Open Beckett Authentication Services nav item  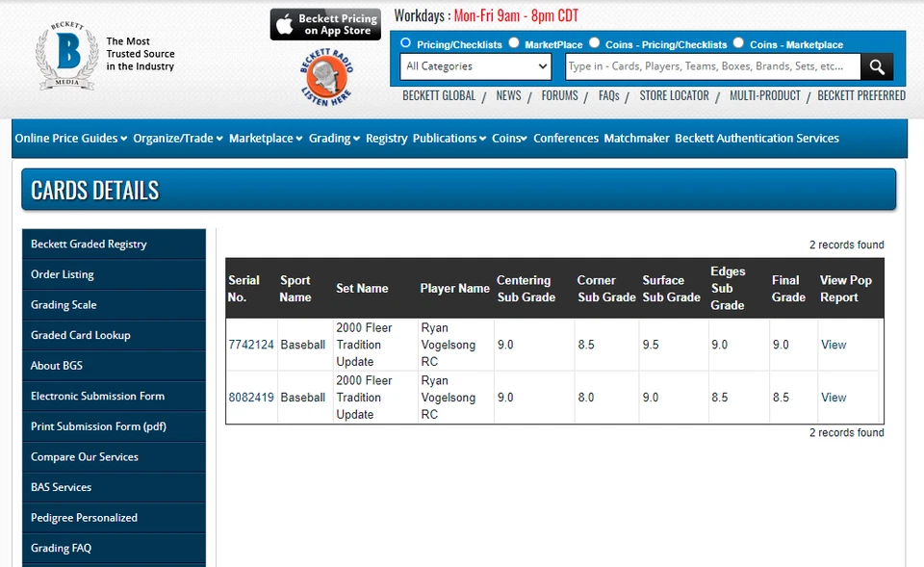(757, 139)
